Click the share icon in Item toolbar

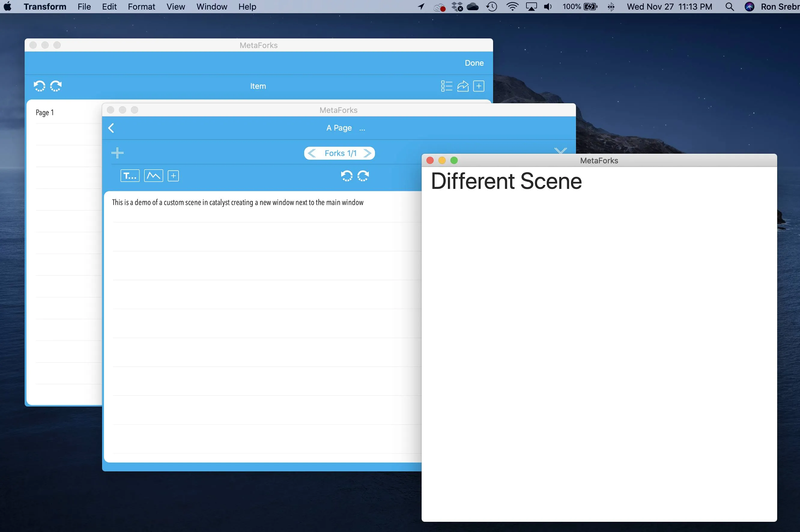463,86
